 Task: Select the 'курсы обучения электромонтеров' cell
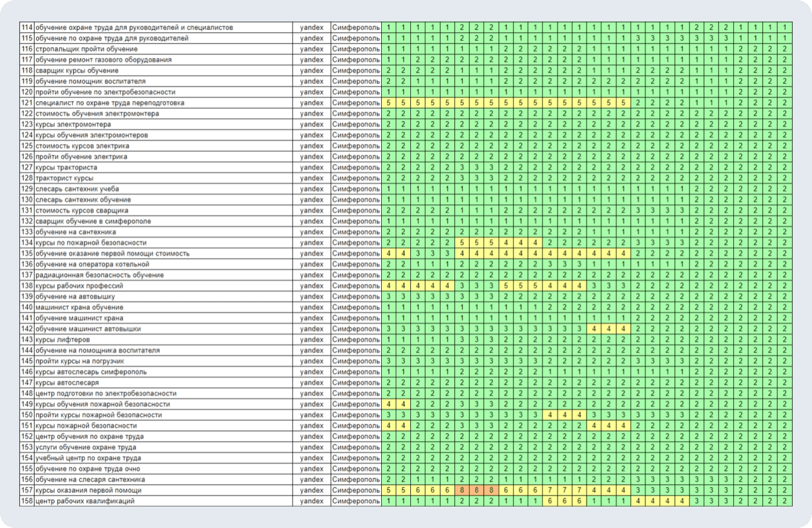coord(163,136)
